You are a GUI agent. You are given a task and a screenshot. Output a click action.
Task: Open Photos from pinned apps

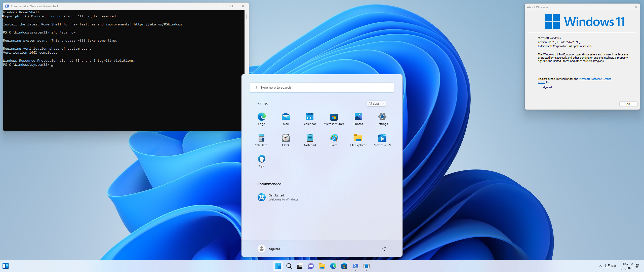point(358,119)
